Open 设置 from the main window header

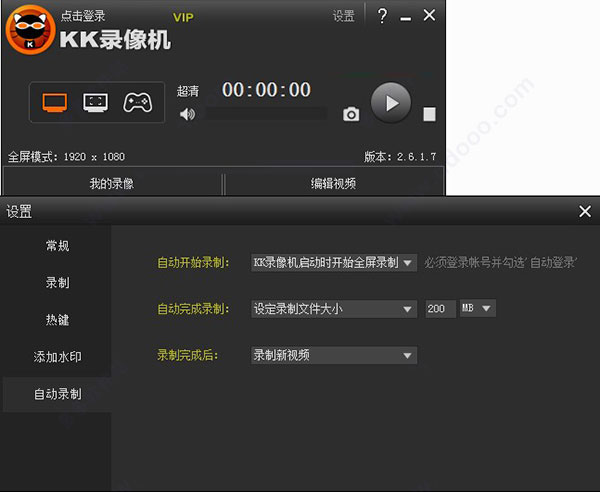tap(344, 16)
